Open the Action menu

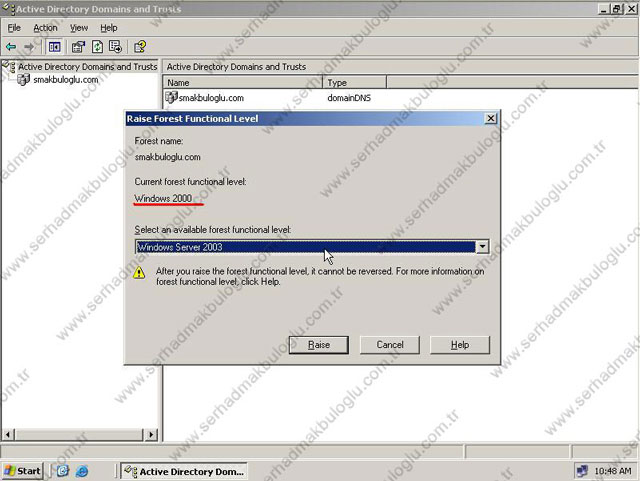45,28
